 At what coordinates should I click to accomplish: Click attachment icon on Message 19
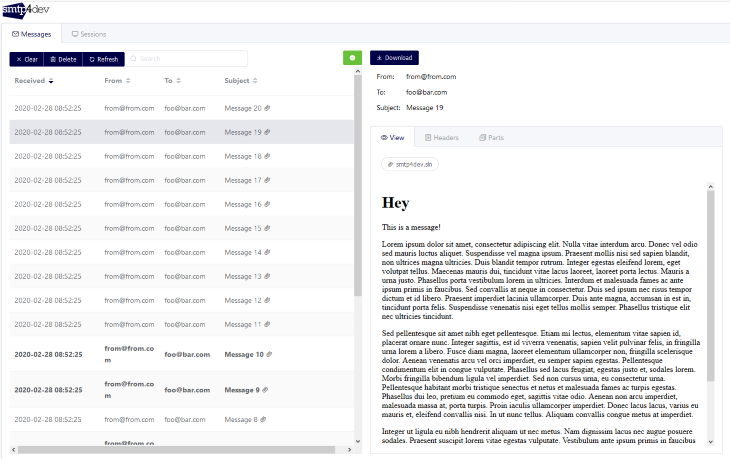tap(267, 132)
